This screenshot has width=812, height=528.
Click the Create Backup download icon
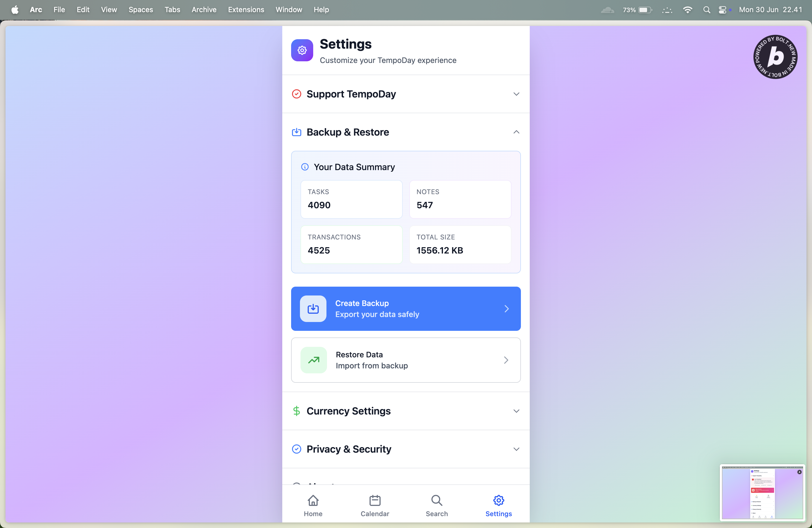click(x=313, y=309)
